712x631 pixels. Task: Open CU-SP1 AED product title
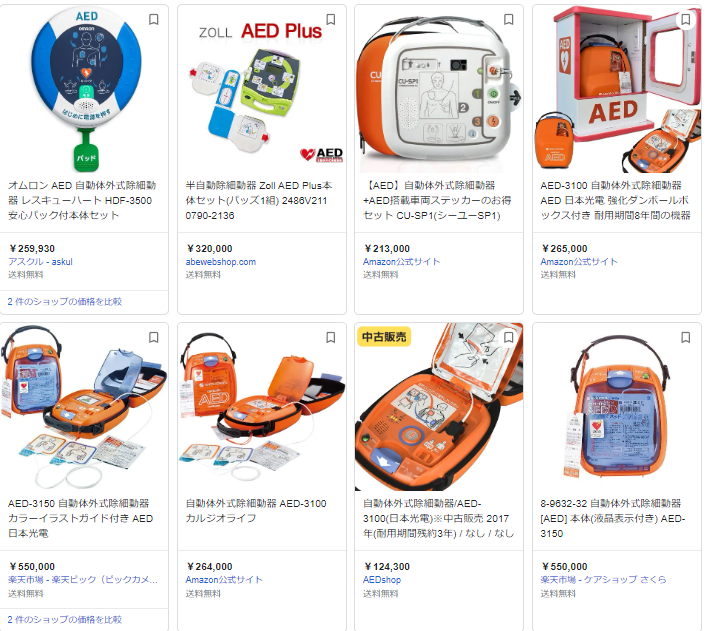[438, 200]
